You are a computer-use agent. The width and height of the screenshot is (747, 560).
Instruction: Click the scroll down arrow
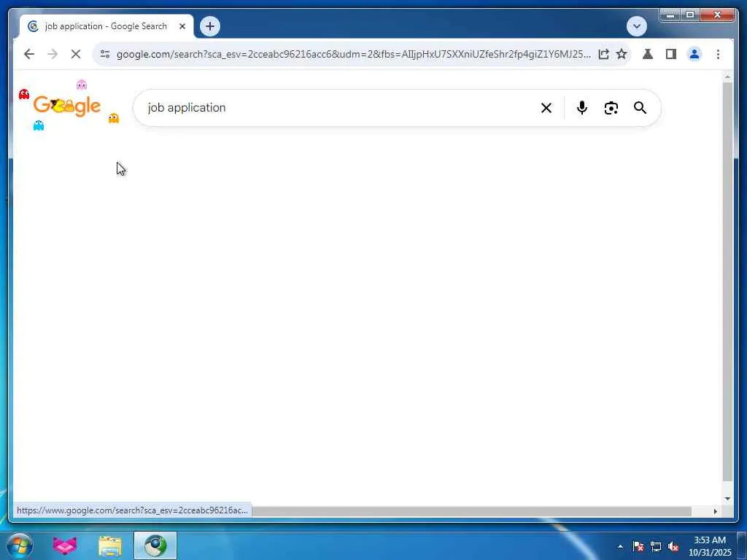point(727,499)
